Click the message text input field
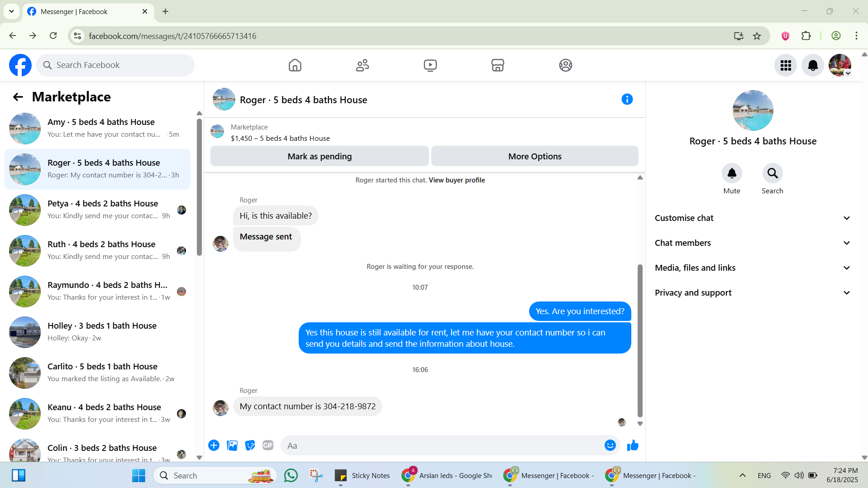 click(x=444, y=445)
